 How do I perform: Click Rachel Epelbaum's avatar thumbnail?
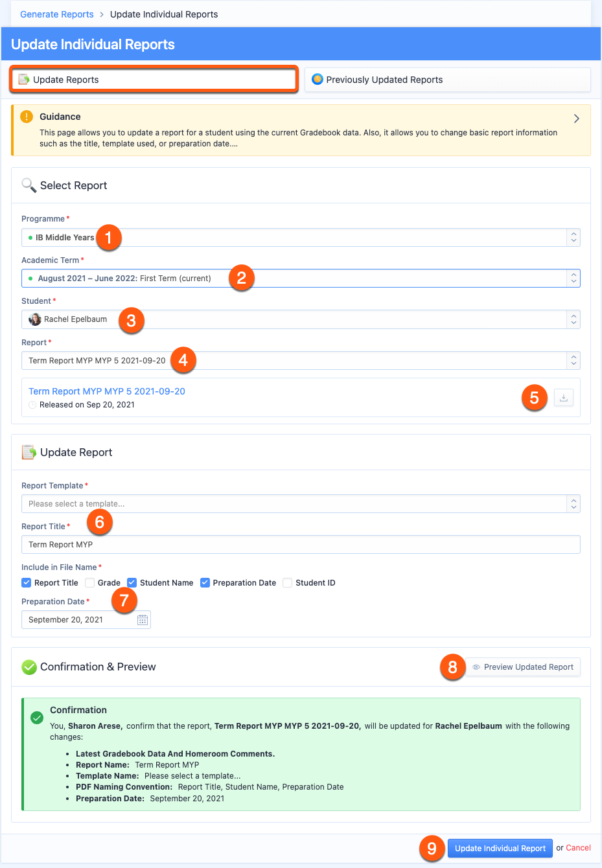(35, 319)
